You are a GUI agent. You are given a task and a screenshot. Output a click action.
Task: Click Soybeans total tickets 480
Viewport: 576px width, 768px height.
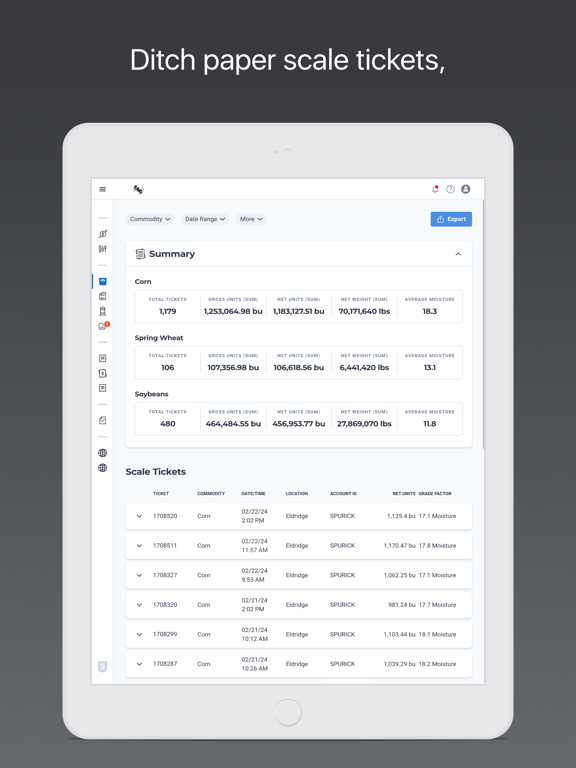coord(168,424)
